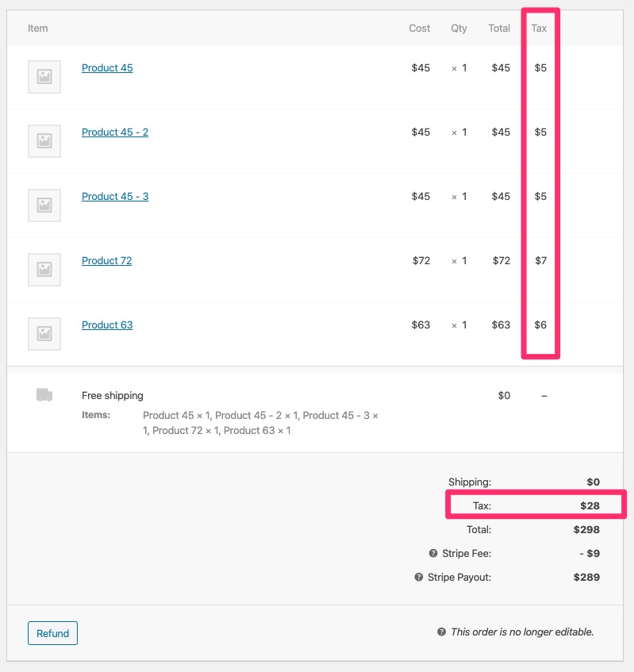
Task: Open the Product 45 item link
Action: [107, 67]
